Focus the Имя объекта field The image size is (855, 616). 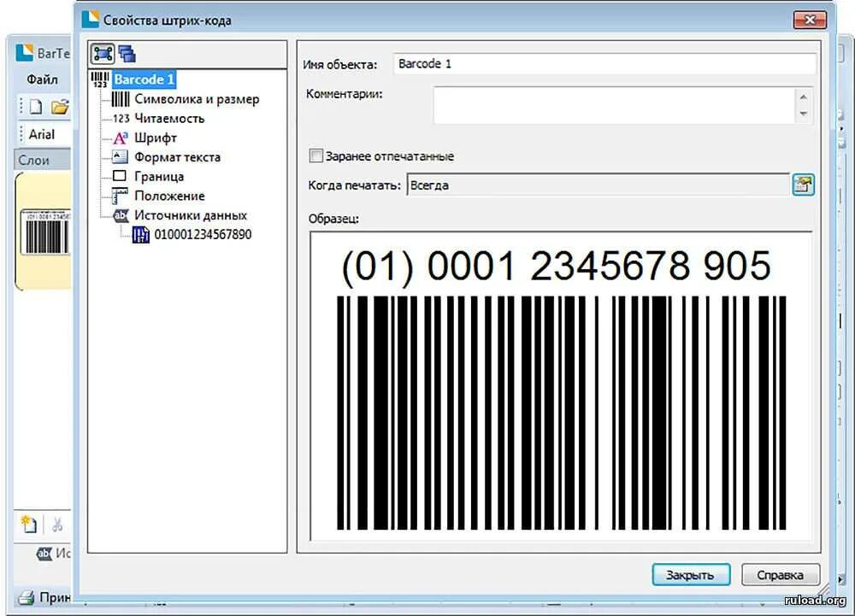pyautogui.click(x=604, y=64)
